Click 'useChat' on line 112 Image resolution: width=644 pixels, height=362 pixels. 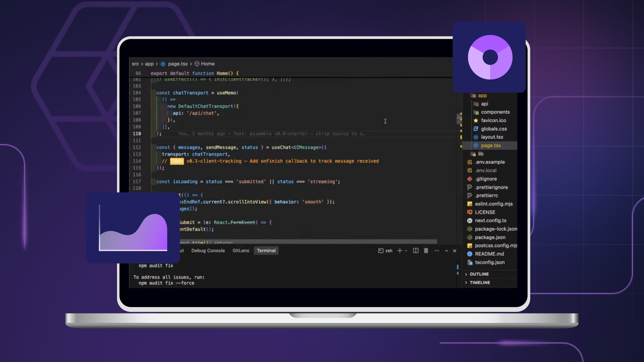pyautogui.click(x=281, y=147)
